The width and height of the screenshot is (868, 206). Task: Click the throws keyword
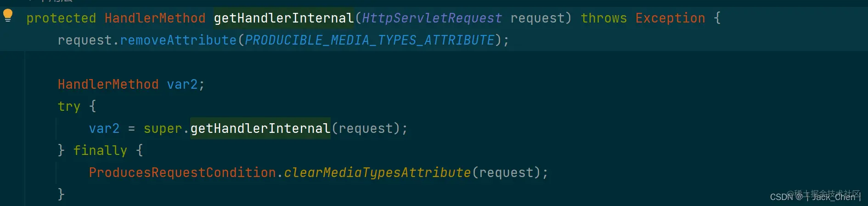pos(603,18)
